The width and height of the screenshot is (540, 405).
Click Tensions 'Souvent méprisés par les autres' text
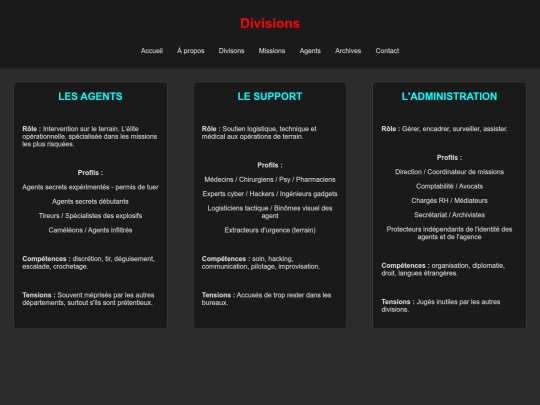(x=88, y=299)
